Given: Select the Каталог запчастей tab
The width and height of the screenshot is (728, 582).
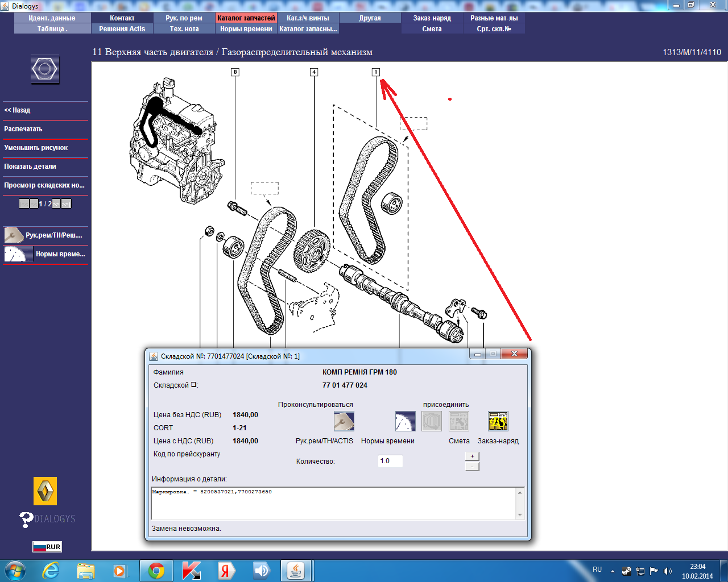Looking at the screenshot, I should tap(246, 18).
